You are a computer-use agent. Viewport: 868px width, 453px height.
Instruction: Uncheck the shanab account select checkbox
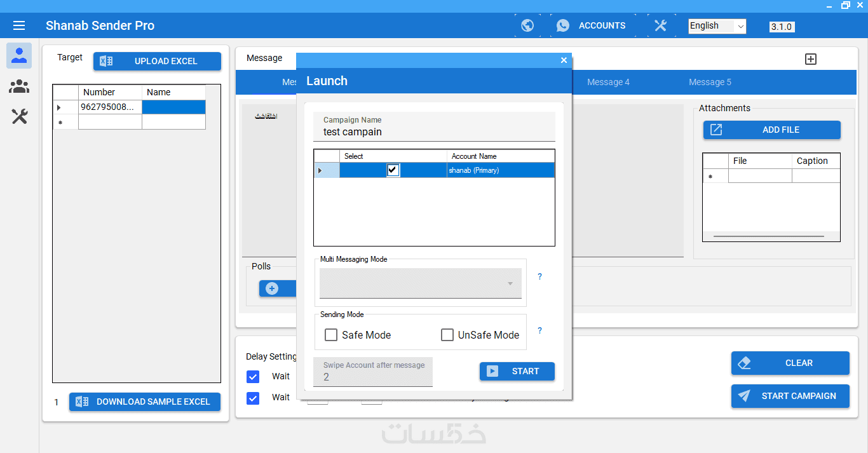coord(393,170)
